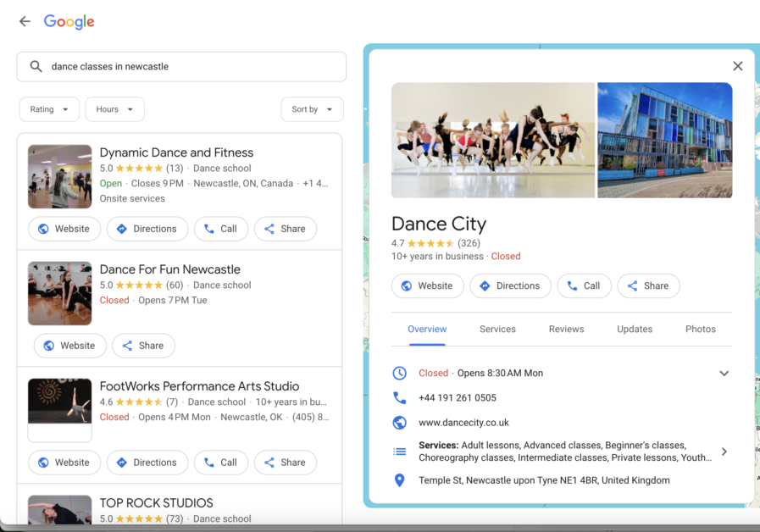
Task: Switch to the Overview tab
Action: pos(427,329)
